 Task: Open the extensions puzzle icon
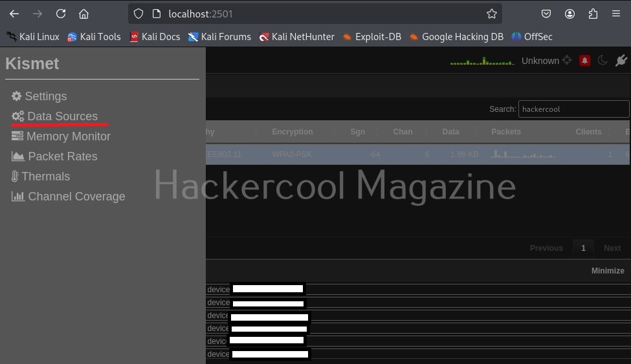(593, 14)
